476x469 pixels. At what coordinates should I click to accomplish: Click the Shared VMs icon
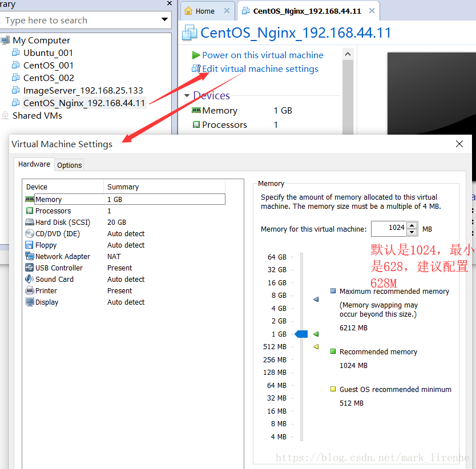coord(5,116)
